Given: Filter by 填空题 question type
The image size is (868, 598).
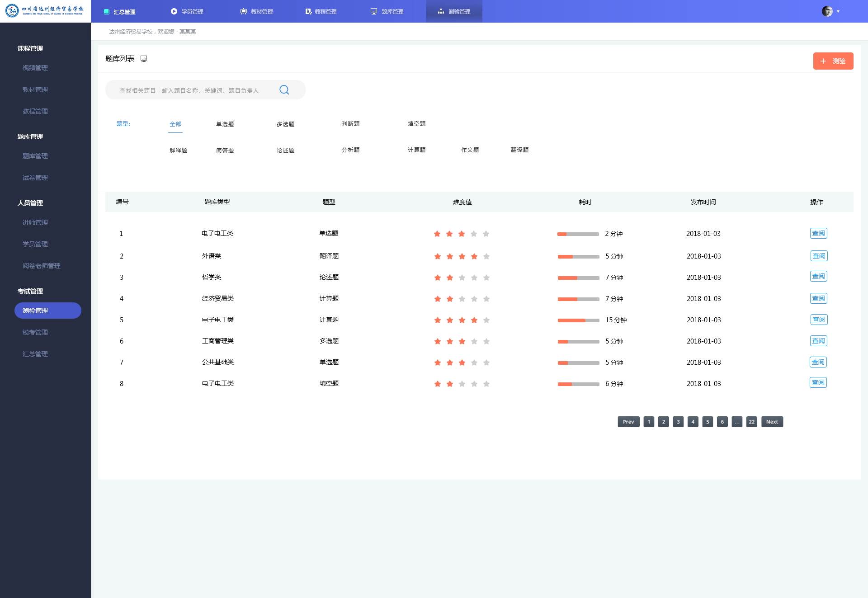Looking at the screenshot, I should (x=416, y=123).
